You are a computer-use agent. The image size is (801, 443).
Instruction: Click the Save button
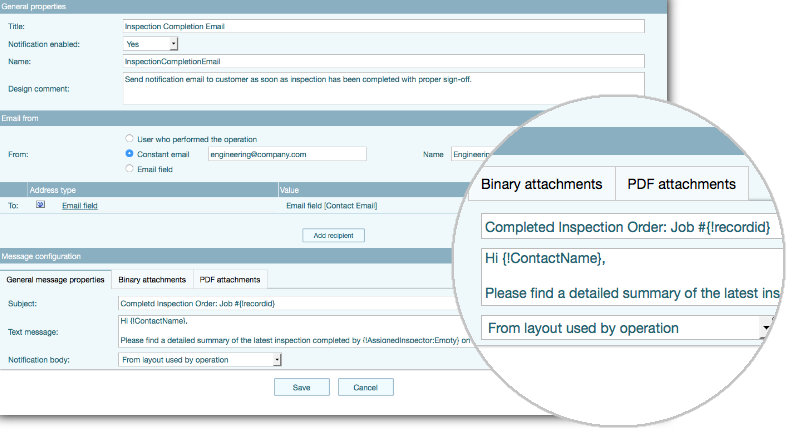click(301, 387)
